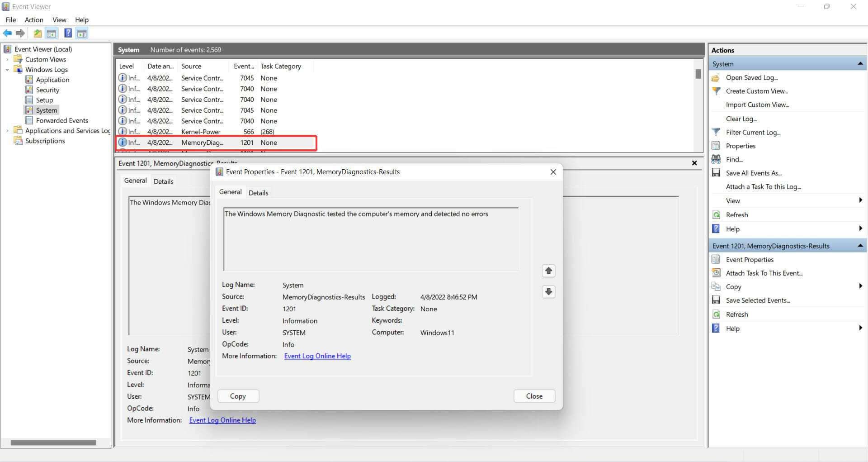Open Event Log Online Help link in dialog

click(317, 356)
